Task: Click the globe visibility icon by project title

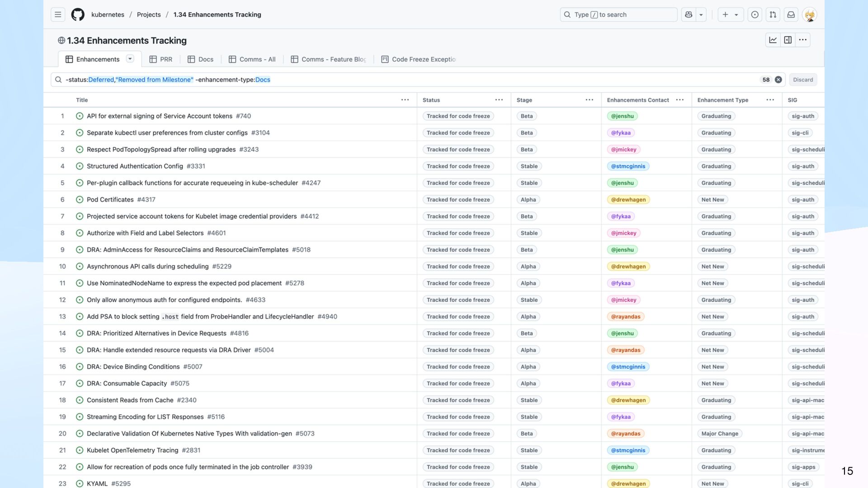Action: coord(61,40)
